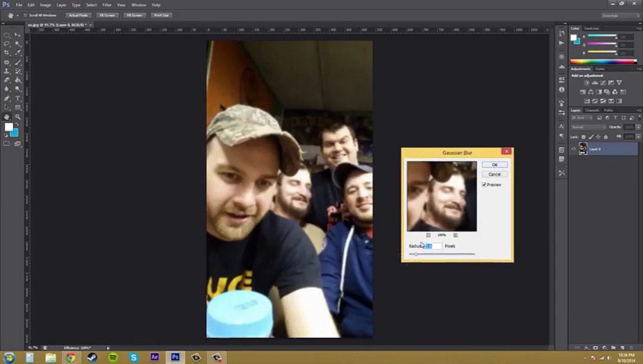
Task: Toggle type layer filter in Layers panel
Action: [615, 118]
